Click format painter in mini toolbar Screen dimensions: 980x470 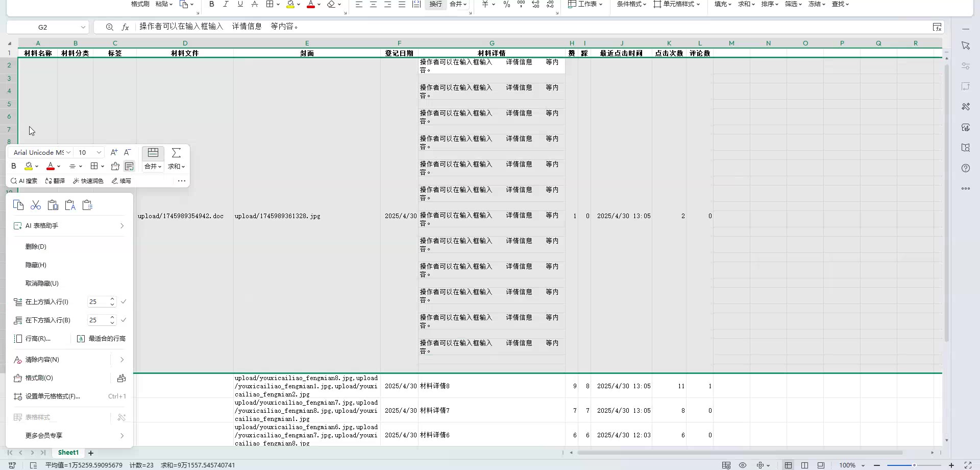tap(115, 166)
